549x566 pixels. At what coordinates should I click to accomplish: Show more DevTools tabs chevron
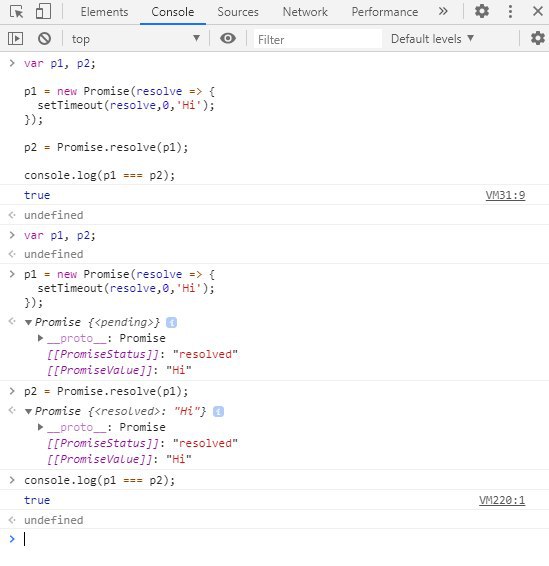[443, 12]
